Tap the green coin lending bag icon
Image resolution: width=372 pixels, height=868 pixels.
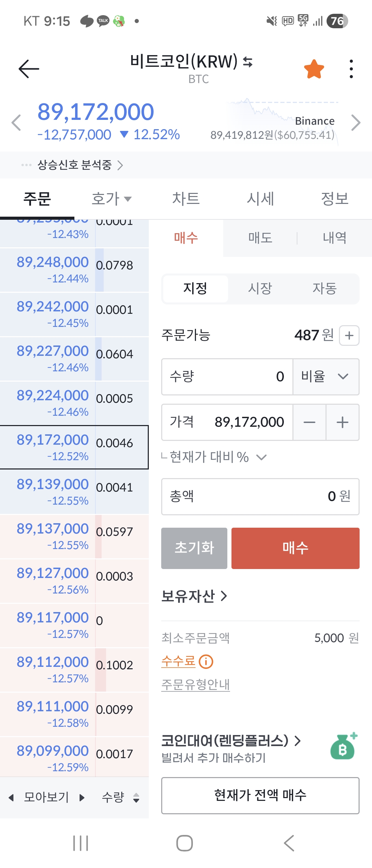coord(343,746)
